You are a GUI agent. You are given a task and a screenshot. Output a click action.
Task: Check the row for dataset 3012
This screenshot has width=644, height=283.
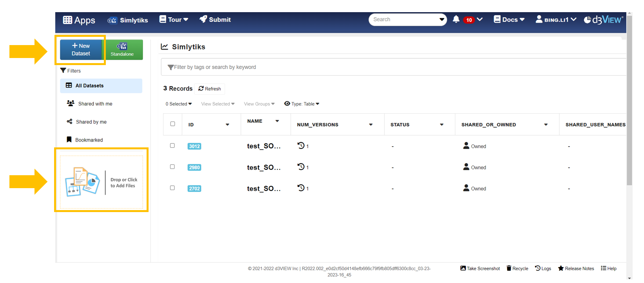tap(172, 145)
